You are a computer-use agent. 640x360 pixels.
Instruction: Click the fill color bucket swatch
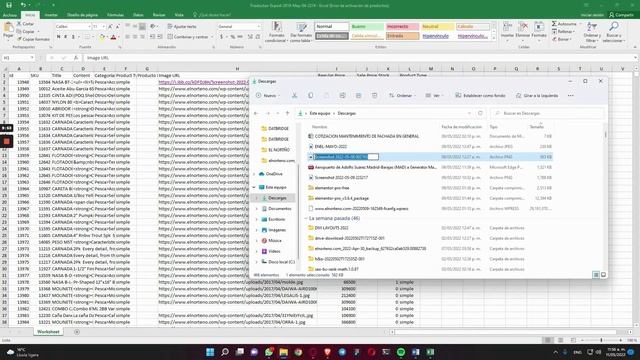102,37
